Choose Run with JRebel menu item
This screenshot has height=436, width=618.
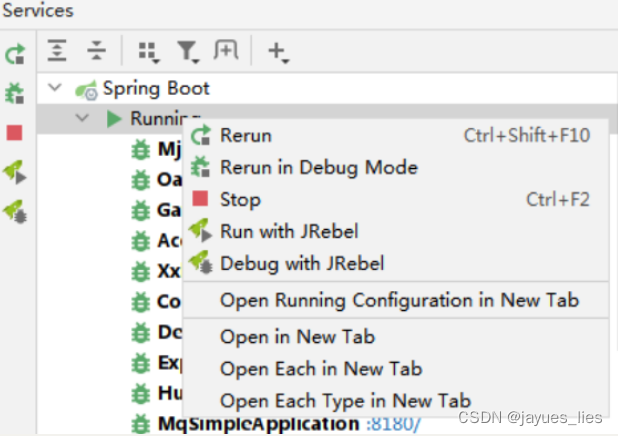pos(396,231)
